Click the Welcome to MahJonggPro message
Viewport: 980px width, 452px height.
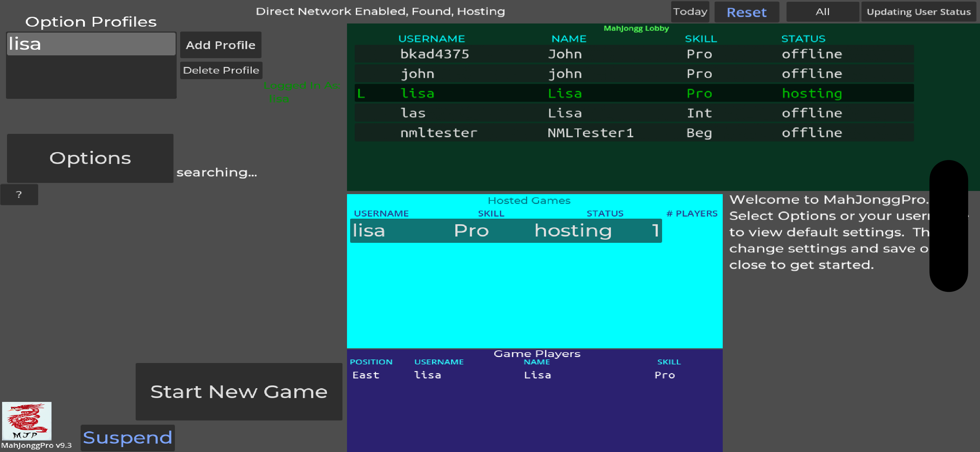pos(829,232)
